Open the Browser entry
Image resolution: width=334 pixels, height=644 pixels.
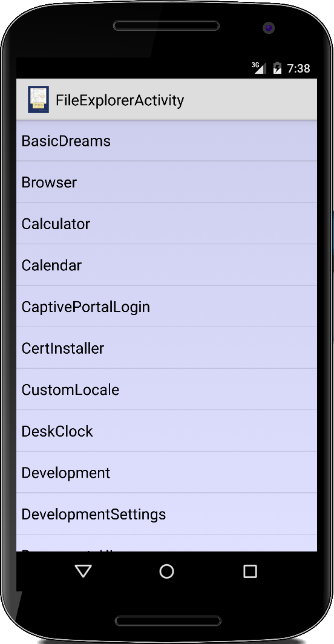coord(167,182)
